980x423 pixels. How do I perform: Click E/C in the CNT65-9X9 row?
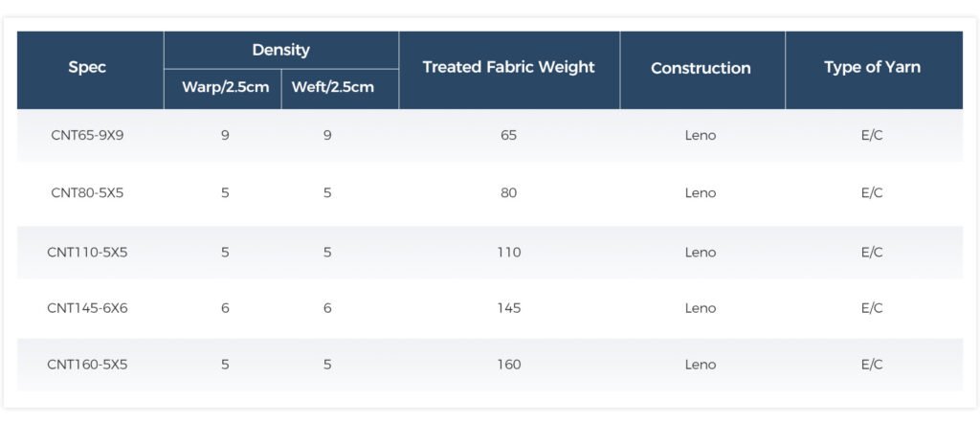(x=872, y=135)
